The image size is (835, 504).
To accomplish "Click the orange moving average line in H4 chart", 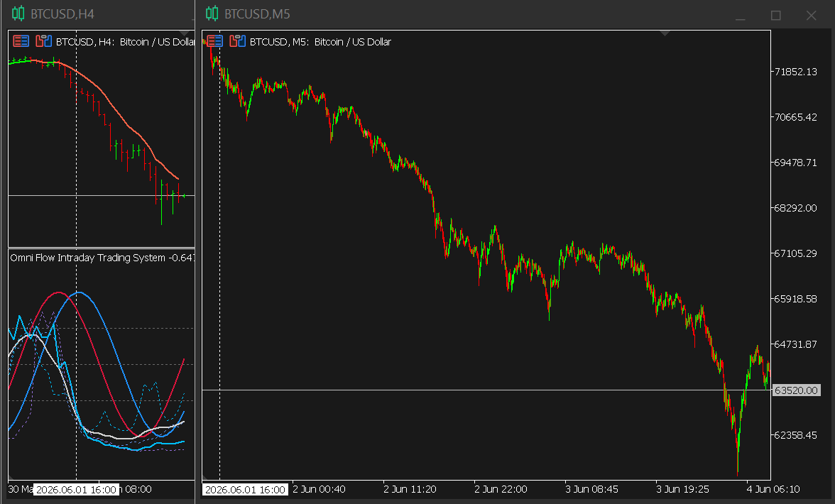I will point(114,108).
